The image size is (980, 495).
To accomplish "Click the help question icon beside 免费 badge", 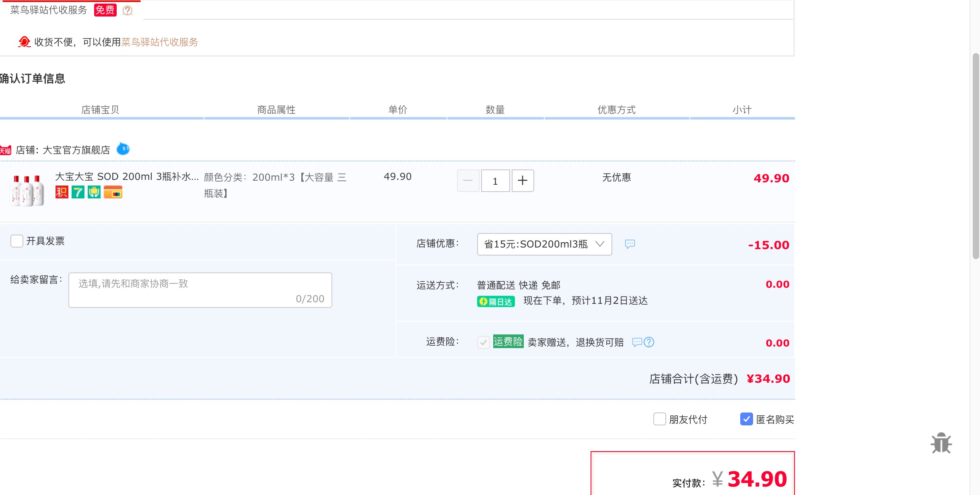I will coord(128,10).
